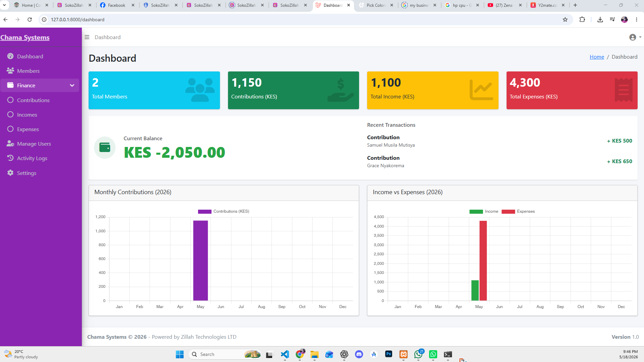
Task: Click the Chama Systems brand link
Action: point(25,37)
